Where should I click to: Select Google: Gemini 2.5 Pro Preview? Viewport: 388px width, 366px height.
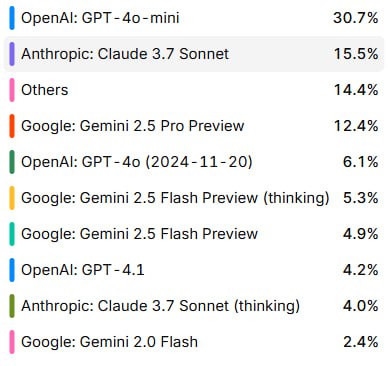[194, 126]
